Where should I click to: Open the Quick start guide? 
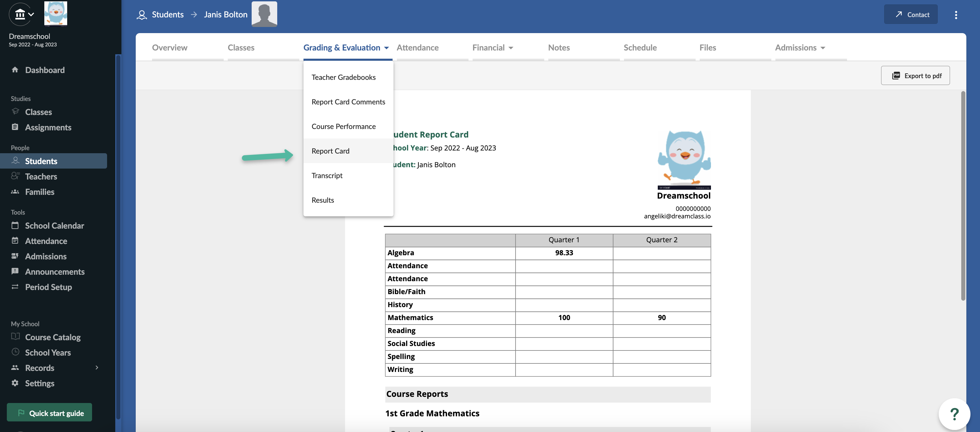[x=49, y=412]
